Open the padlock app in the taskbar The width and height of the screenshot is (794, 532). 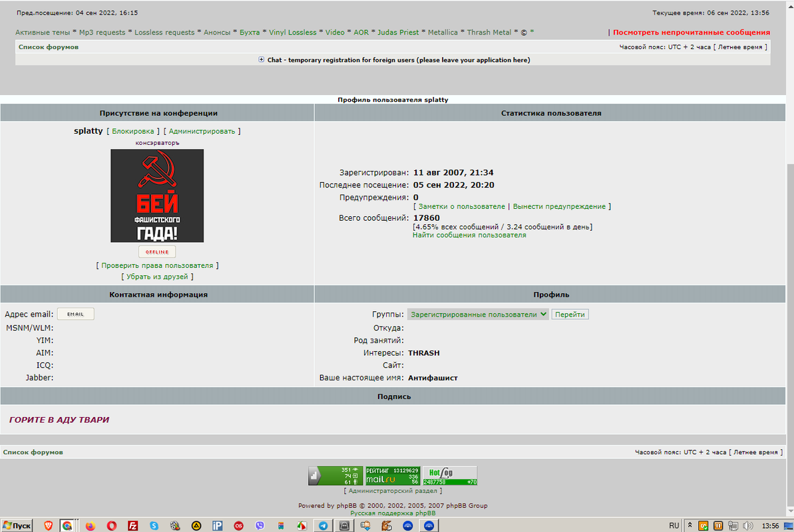coord(344,525)
